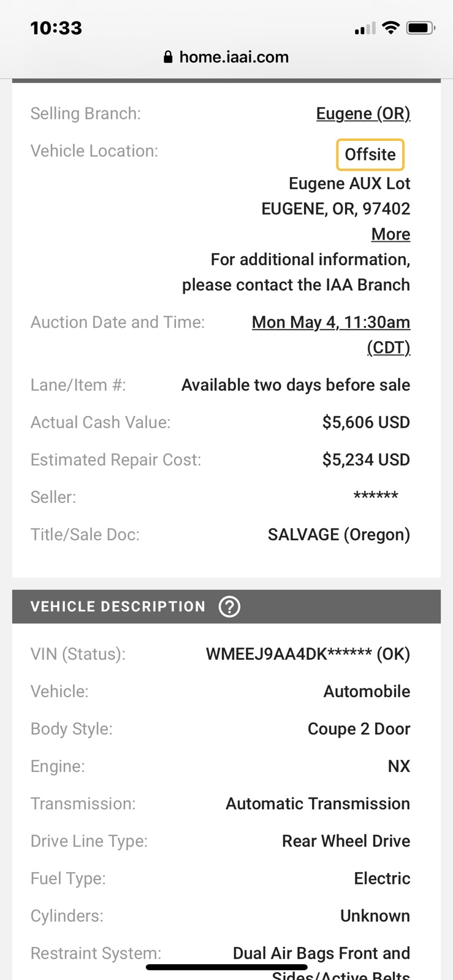
Task: Tap the home.iaai.com address bar
Action: tap(226, 57)
